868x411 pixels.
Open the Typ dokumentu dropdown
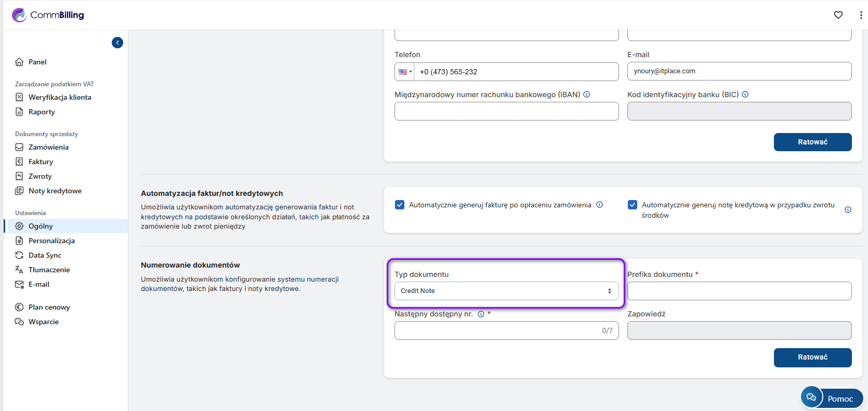point(506,291)
